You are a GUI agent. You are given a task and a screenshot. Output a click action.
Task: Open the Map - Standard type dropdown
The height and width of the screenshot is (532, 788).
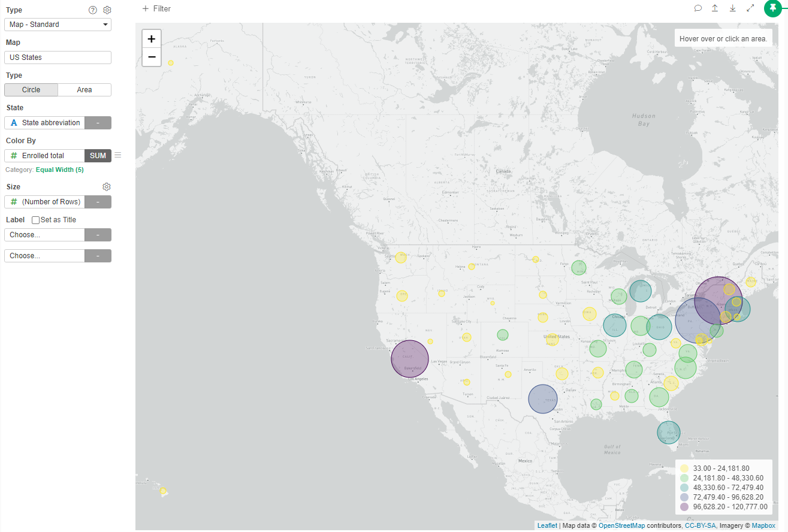(58, 25)
